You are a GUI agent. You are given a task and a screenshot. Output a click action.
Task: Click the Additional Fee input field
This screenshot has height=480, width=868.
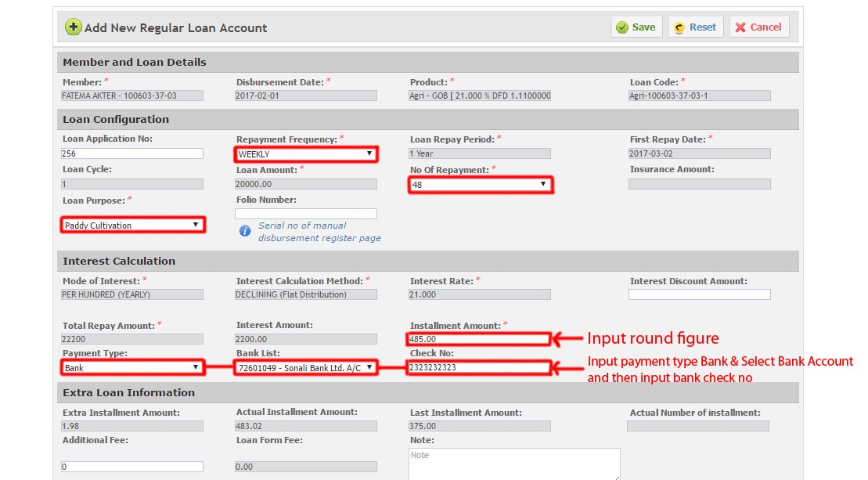(x=132, y=467)
